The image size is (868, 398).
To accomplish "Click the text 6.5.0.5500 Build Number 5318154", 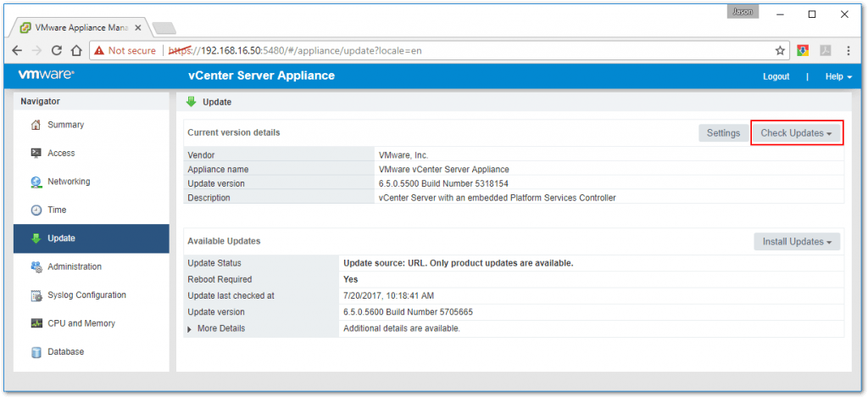I will pos(443,183).
